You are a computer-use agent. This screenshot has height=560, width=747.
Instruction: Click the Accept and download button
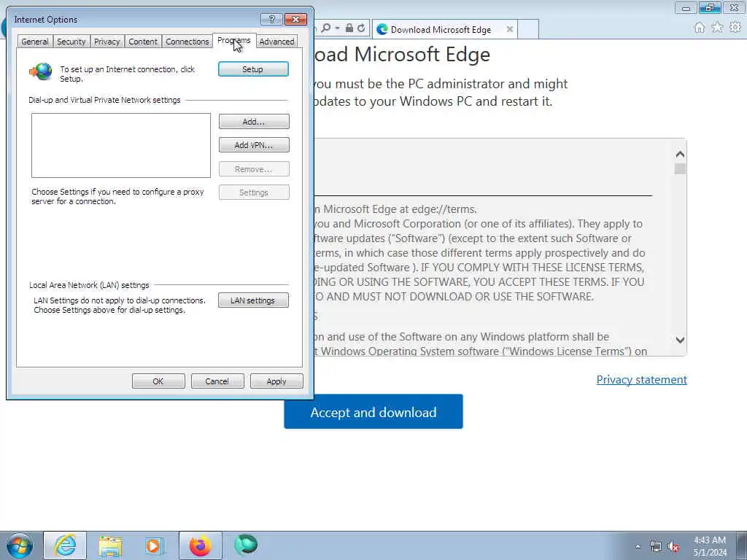[373, 411]
